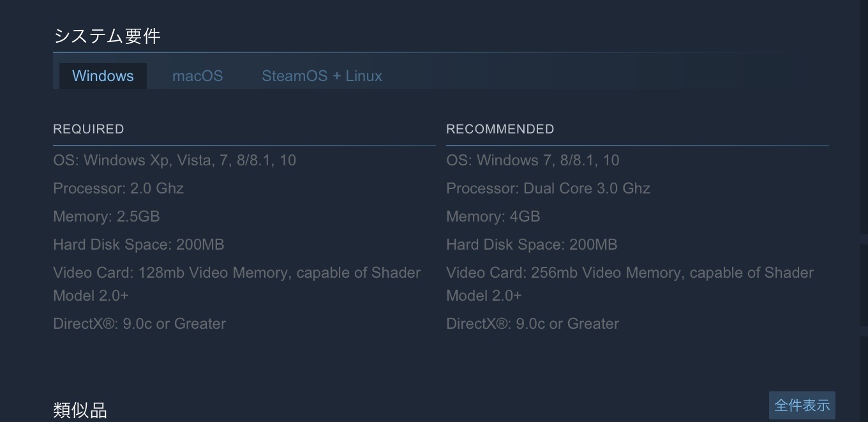Screen dimensions: 868x422
Task: Click the Processor: 2.0 Ghz line
Action: (118, 188)
